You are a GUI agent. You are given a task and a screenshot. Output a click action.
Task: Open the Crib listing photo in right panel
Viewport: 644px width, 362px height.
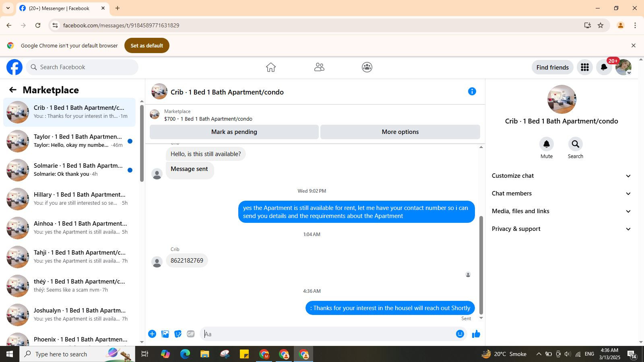click(x=561, y=99)
